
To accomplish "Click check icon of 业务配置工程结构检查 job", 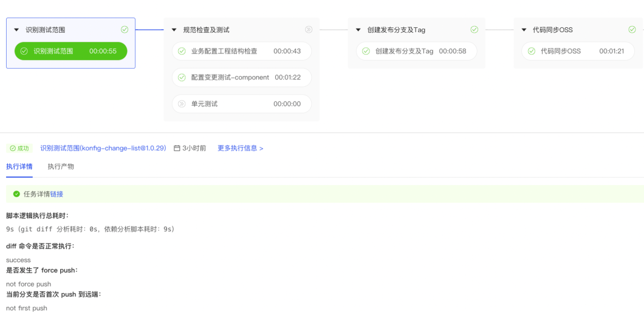I will [x=182, y=52].
